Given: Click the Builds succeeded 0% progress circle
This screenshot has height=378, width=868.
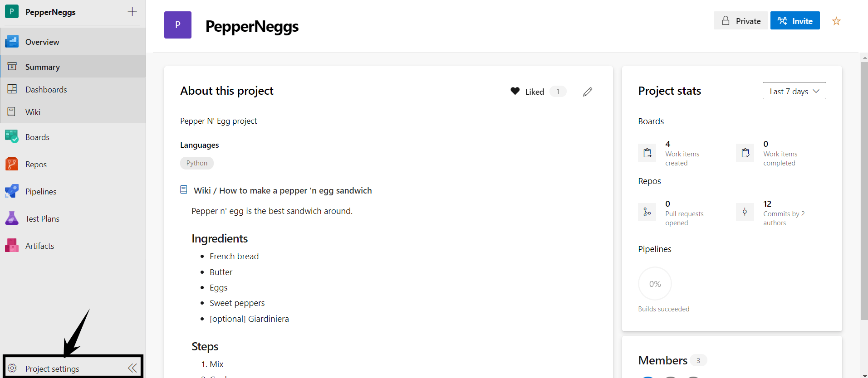Looking at the screenshot, I should click(x=655, y=284).
